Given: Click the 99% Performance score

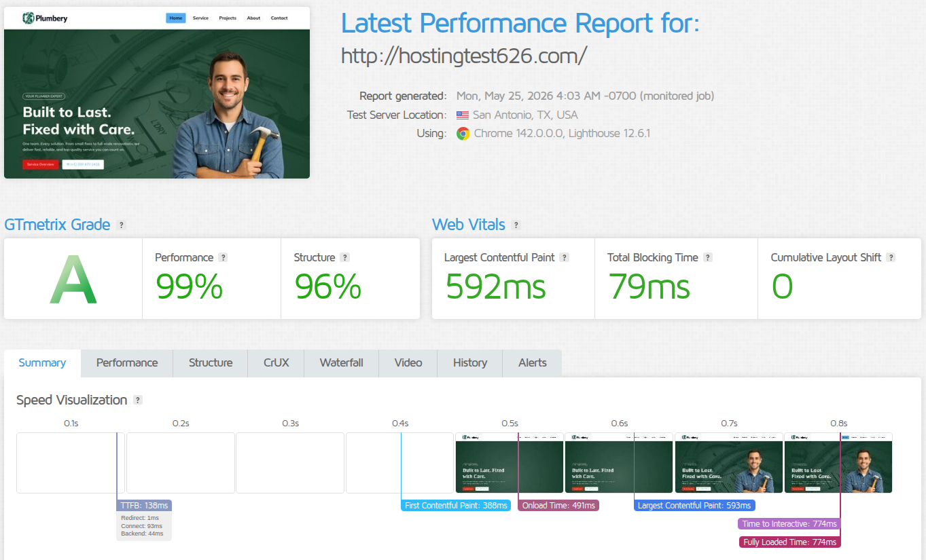Looking at the screenshot, I should (x=189, y=286).
